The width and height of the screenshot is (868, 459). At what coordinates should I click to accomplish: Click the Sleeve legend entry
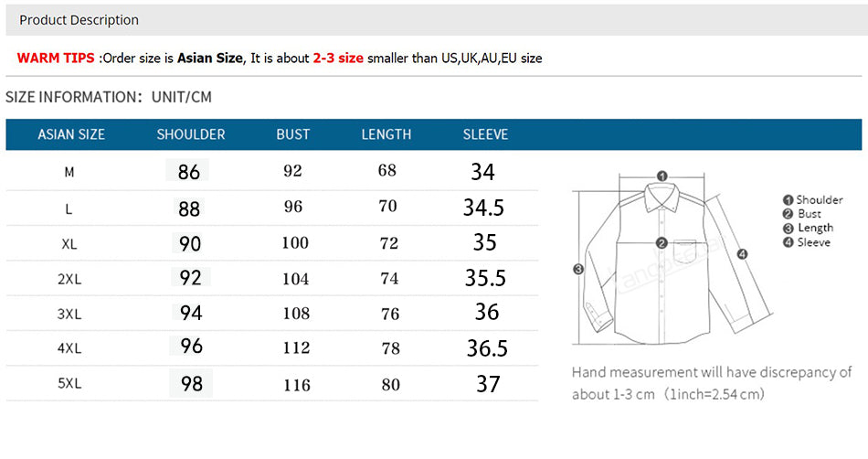click(x=807, y=242)
